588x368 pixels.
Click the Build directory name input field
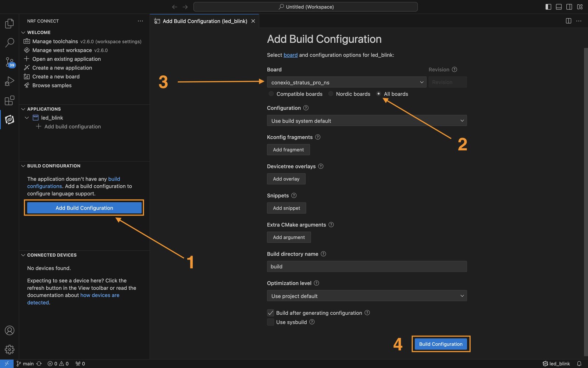click(x=367, y=267)
